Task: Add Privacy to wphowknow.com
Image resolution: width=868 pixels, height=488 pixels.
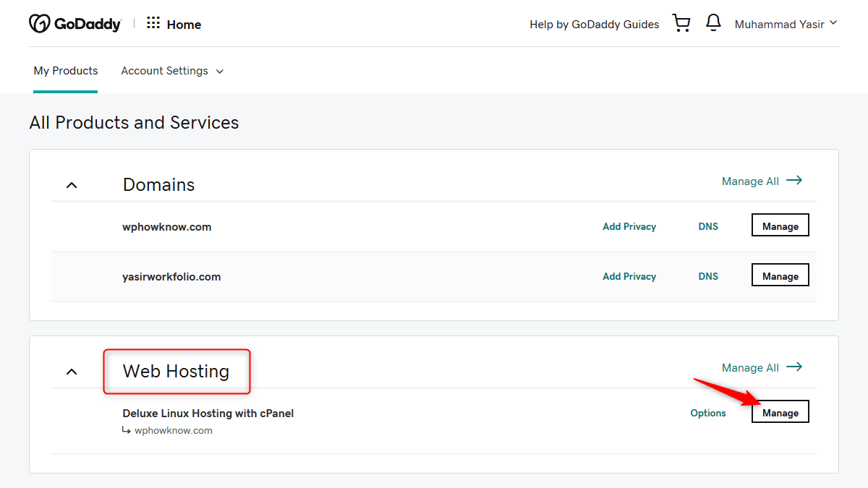Action: (629, 226)
